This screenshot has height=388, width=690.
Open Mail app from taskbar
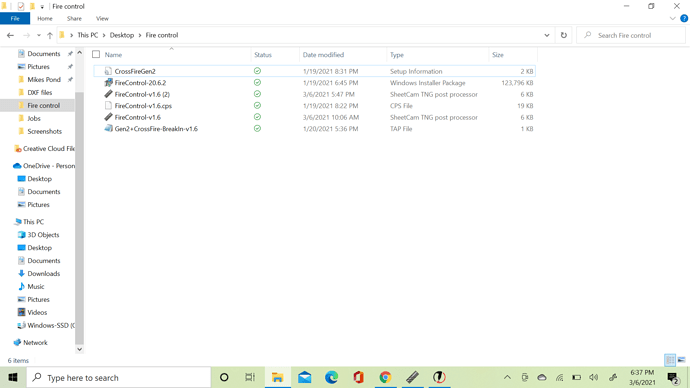tap(305, 377)
